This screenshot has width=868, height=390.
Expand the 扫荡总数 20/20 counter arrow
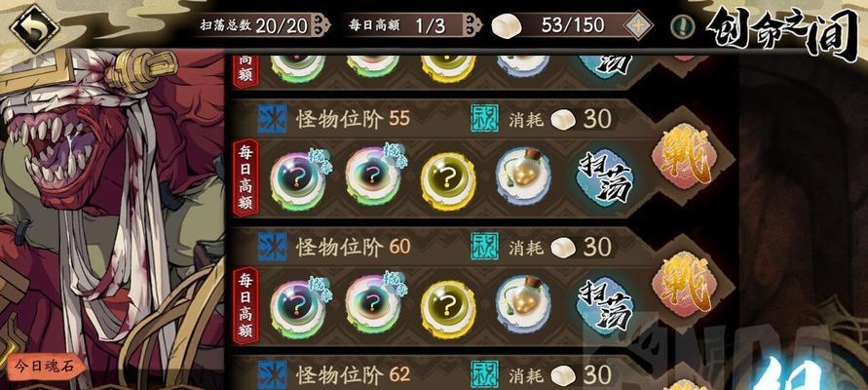[321, 25]
